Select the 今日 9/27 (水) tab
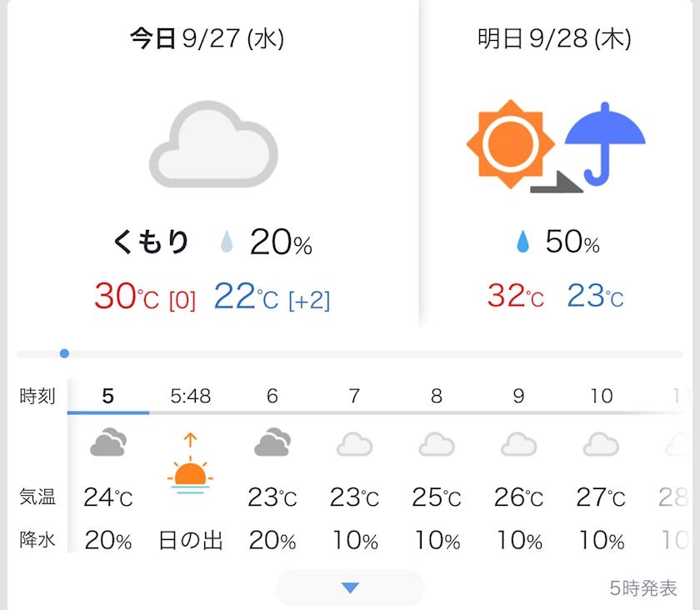Screen dimensions: 700x610 click(x=207, y=39)
